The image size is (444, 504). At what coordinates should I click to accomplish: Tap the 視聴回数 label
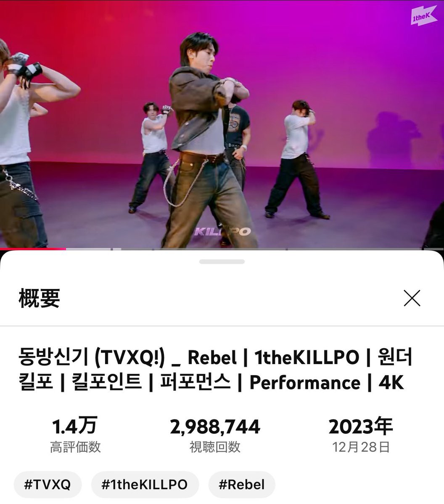(215, 447)
